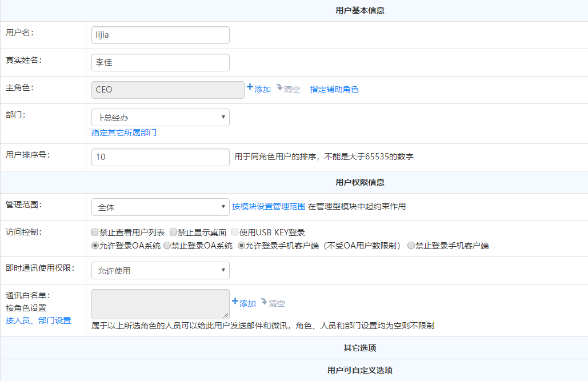Click the plus icon for communication whitelist
Image resolution: width=588 pixels, height=381 pixels.
(x=235, y=302)
